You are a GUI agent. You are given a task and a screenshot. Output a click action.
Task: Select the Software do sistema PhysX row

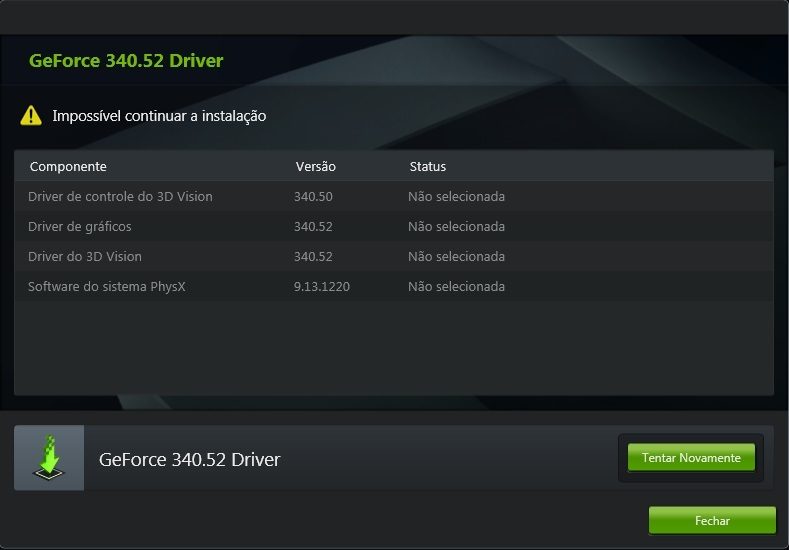[x=394, y=286]
